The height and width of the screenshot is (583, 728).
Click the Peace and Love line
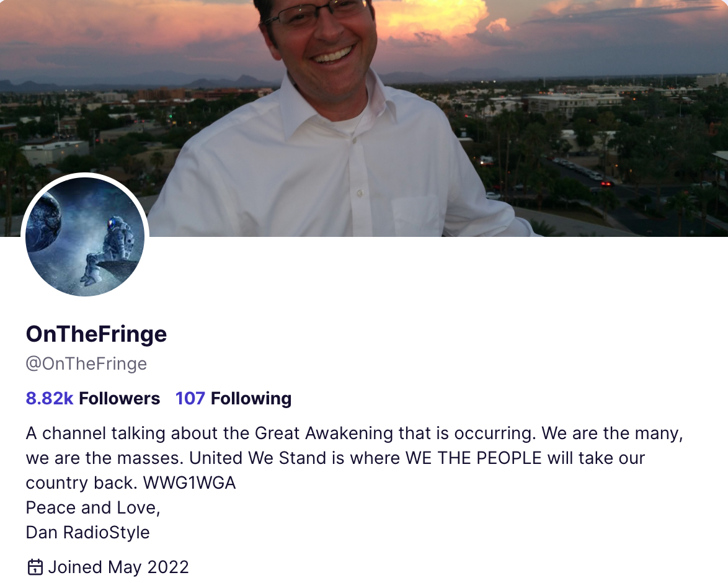(x=93, y=508)
